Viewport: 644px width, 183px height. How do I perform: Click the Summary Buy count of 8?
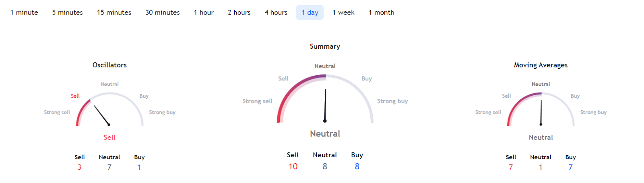click(357, 166)
